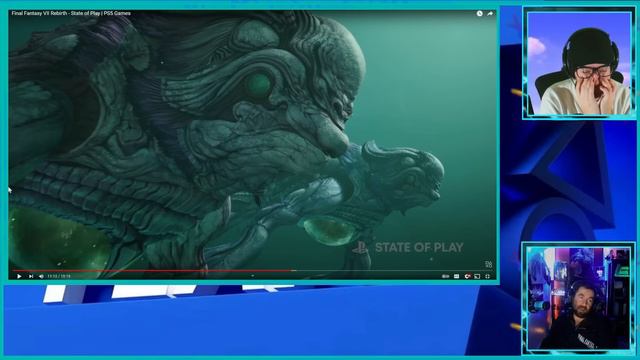Open the player settings gear
The width and height of the screenshot is (640, 360).
(x=467, y=276)
